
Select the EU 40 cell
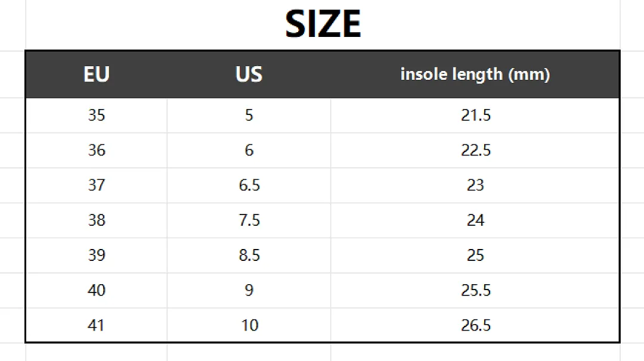[x=97, y=291]
